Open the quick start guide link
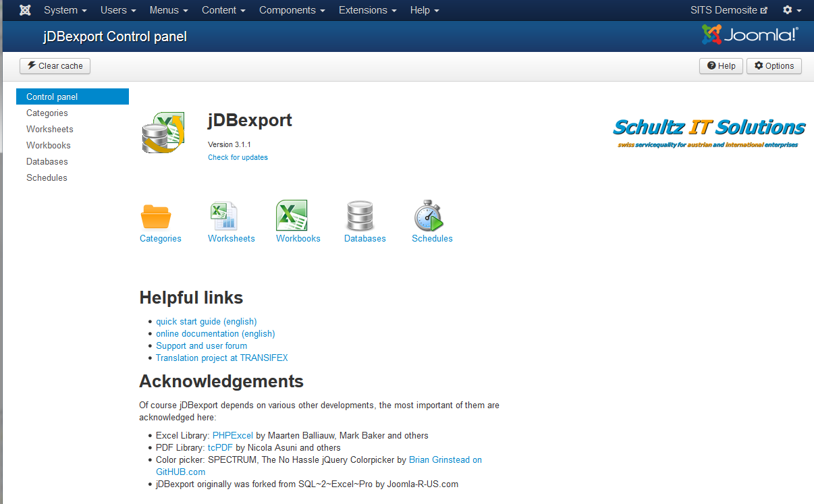 pos(206,321)
